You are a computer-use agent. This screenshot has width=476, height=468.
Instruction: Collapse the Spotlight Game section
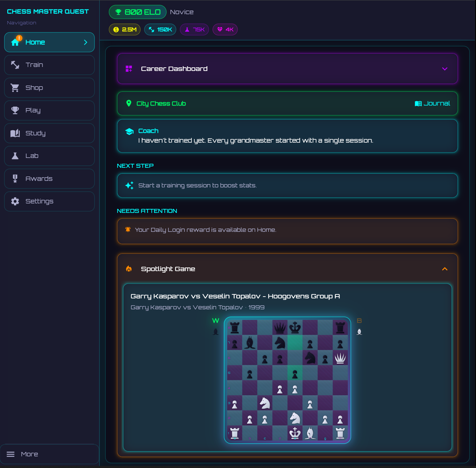pyautogui.click(x=444, y=269)
